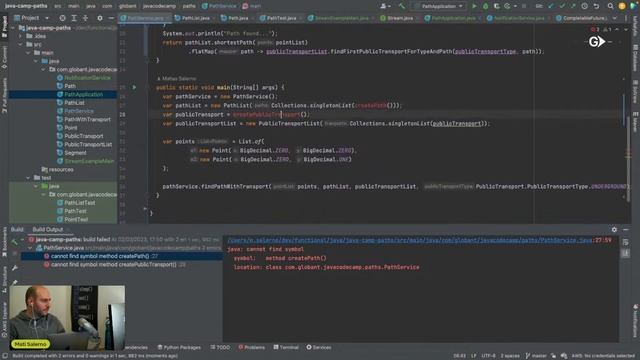Click the pin tab icon in Build sidebar

(15, 282)
